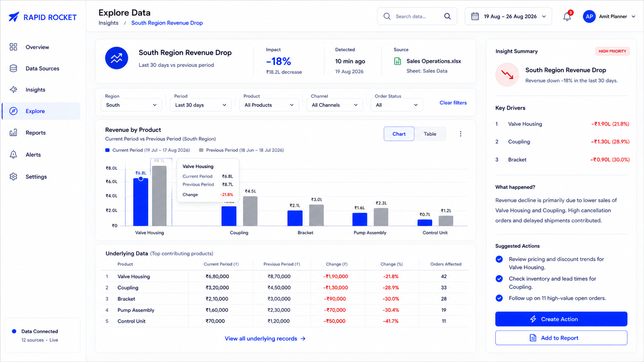The height and width of the screenshot is (362, 644).
Task: Click the lightning icon on Create Action
Action: pyautogui.click(x=533, y=319)
